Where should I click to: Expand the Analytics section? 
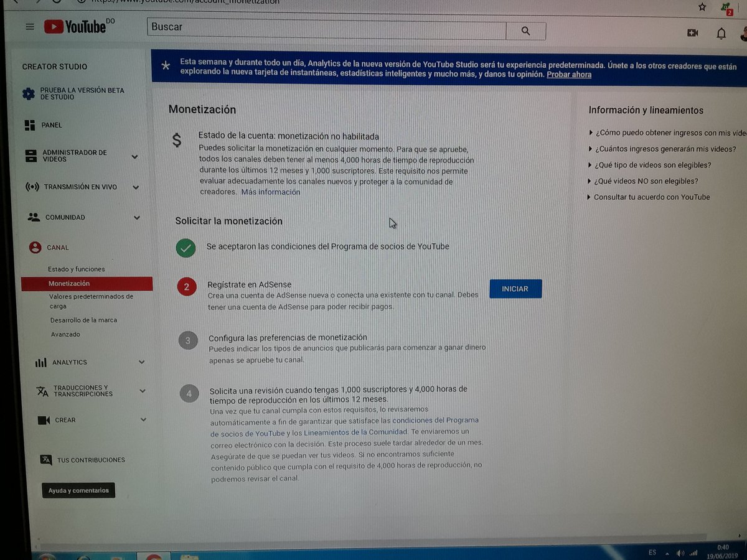pos(141,362)
